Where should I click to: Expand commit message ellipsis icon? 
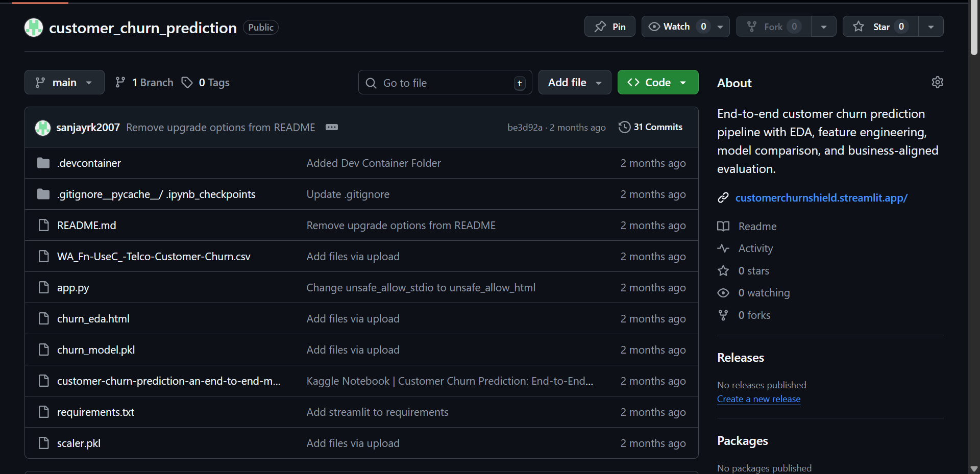pyautogui.click(x=332, y=127)
